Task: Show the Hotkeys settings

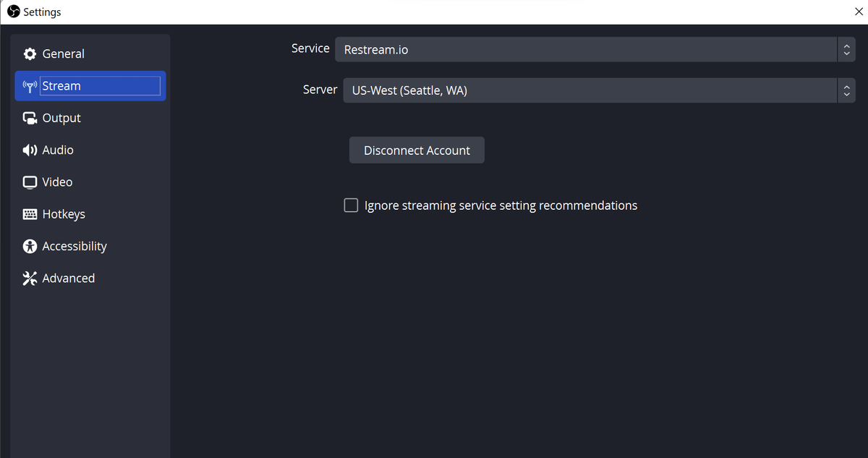Action: 90,214
